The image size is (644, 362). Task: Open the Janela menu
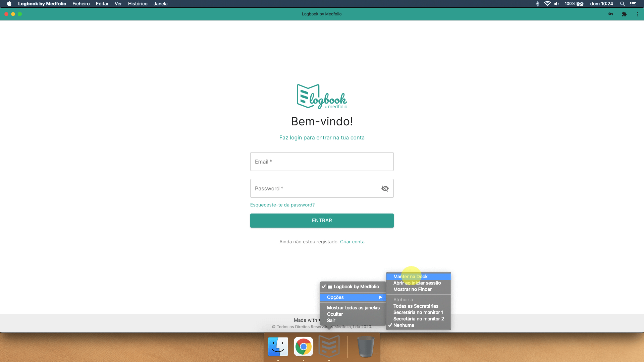160,4
